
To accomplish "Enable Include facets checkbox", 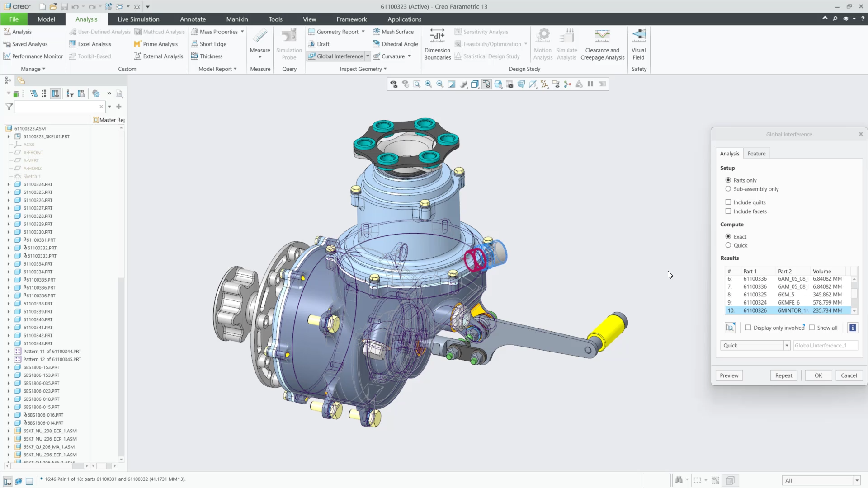I will 728,211.
